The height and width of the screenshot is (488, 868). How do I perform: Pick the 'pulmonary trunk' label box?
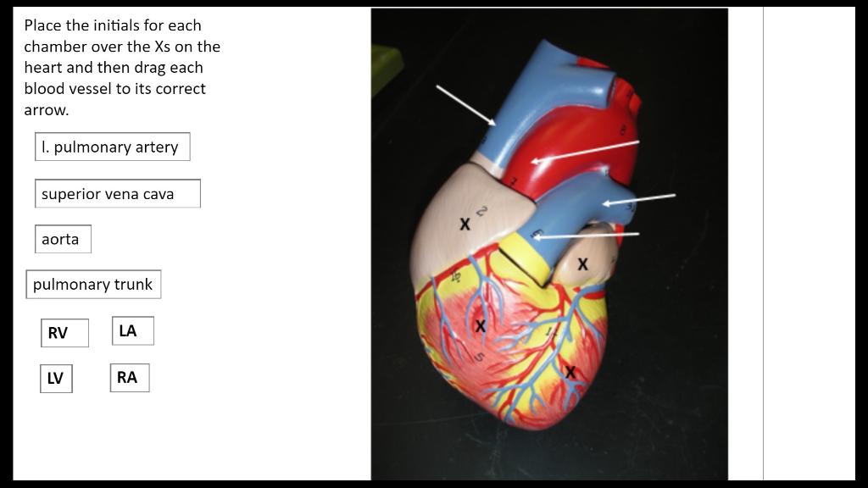(93, 285)
